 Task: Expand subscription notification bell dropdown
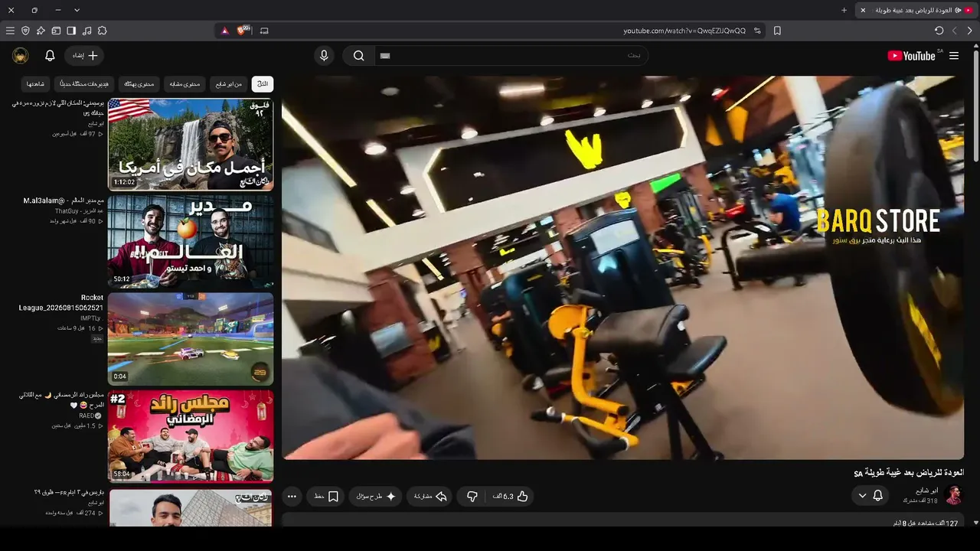pos(870,496)
